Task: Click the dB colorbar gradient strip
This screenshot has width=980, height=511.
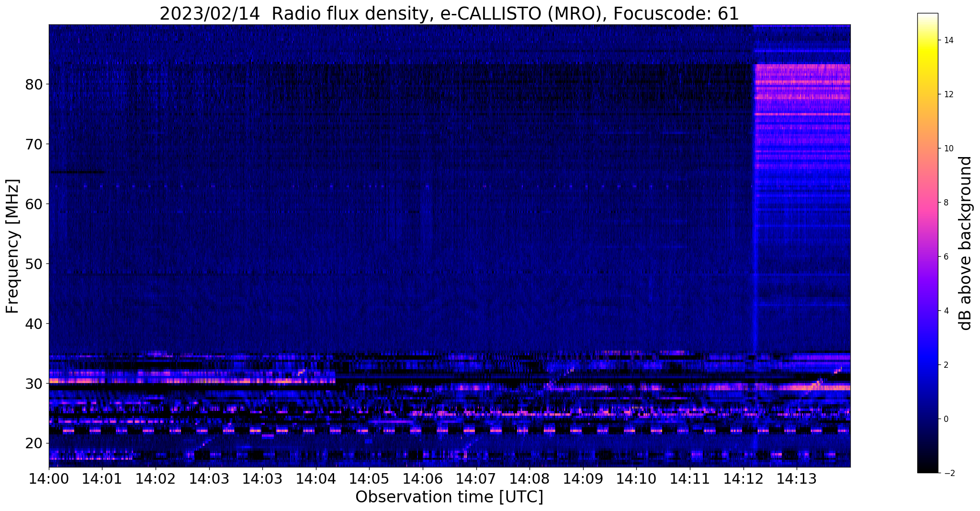Action: click(927, 243)
